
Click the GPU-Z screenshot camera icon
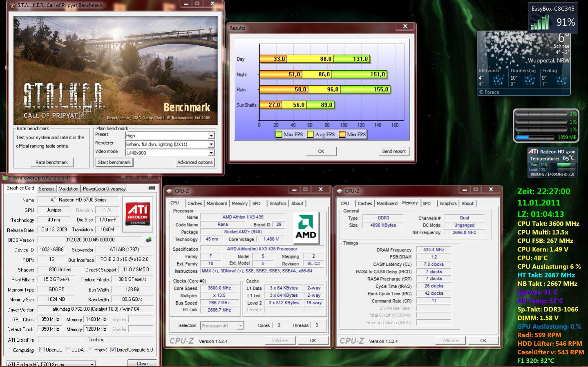tap(152, 188)
